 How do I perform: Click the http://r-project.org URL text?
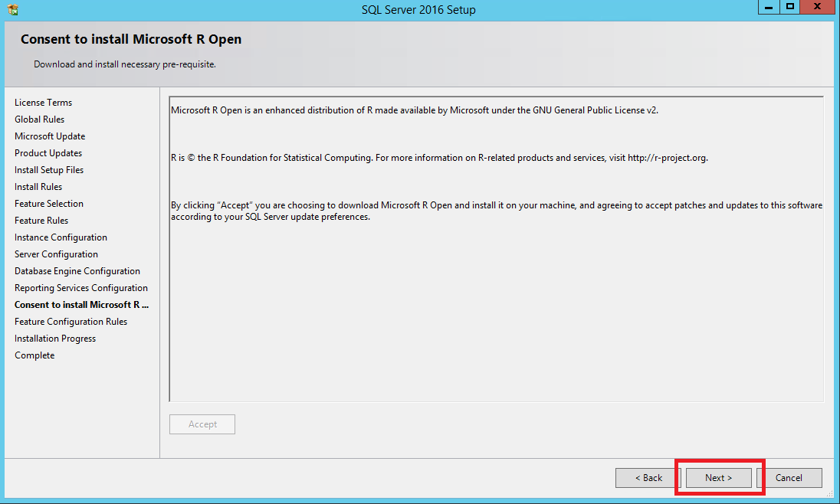(x=668, y=158)
